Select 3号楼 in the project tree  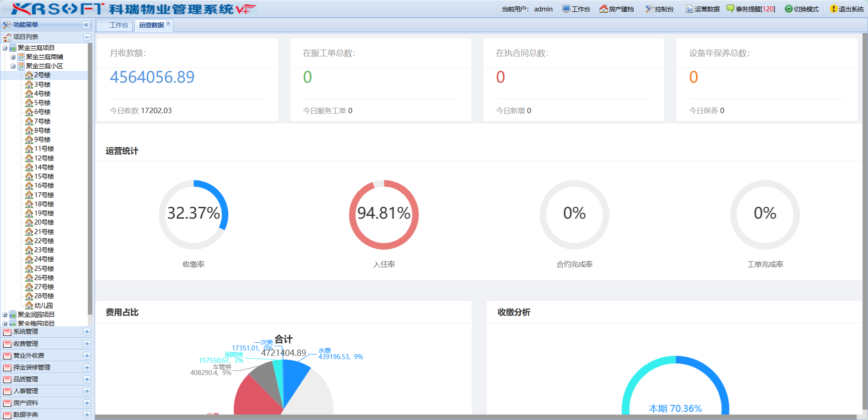42,85
